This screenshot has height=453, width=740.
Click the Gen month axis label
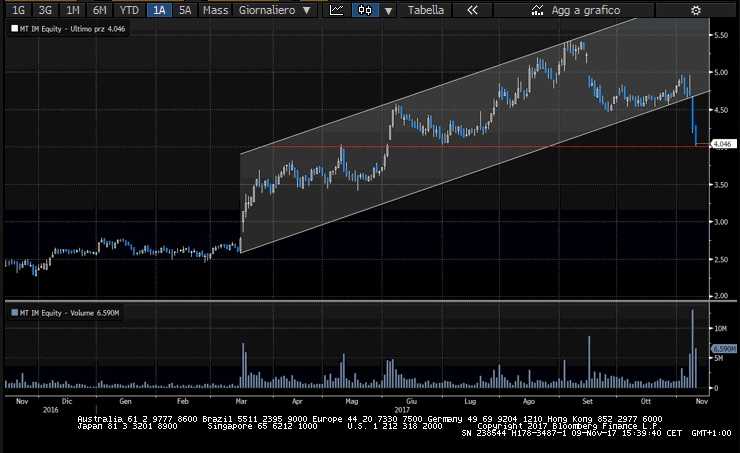tap(126, 401)
